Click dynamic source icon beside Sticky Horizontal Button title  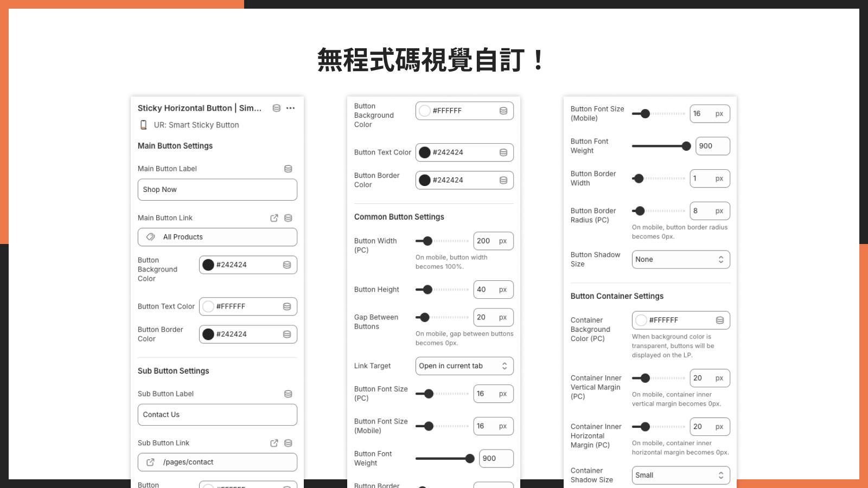click(x=277, y=108)
